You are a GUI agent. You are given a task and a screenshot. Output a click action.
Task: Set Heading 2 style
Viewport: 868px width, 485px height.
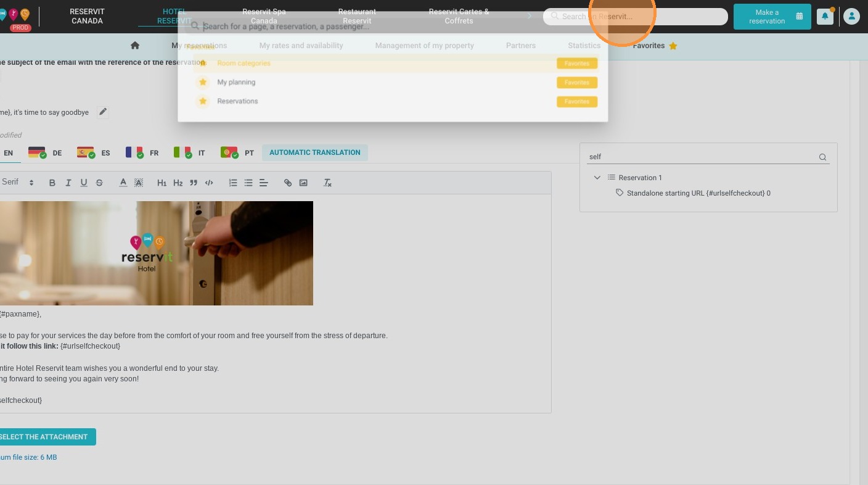click(178, 183)
